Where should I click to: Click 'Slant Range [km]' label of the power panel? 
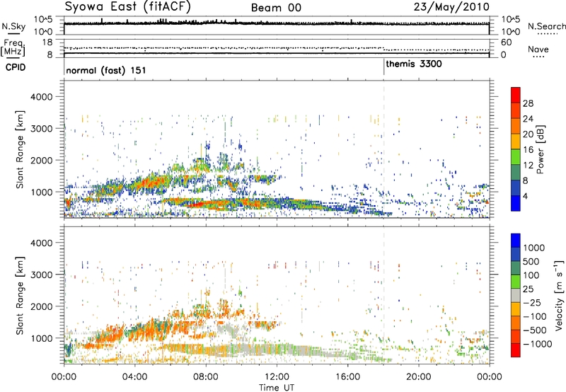tap(20, 149)
